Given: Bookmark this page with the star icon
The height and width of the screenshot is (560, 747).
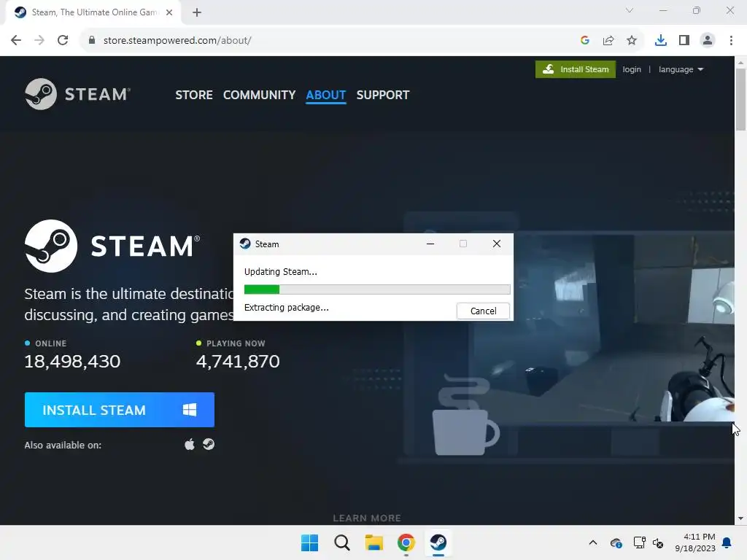Looking at the screenshot, I should tap(632, 41).
